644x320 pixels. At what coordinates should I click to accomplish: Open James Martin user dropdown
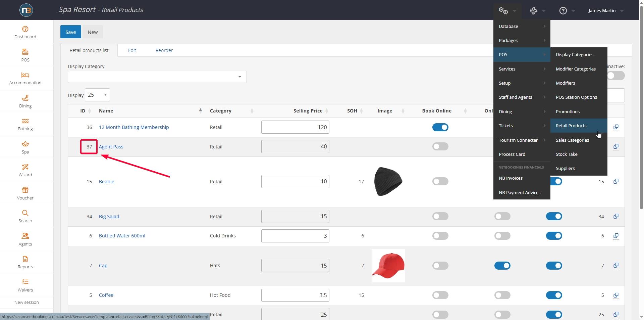click(606, 11)
